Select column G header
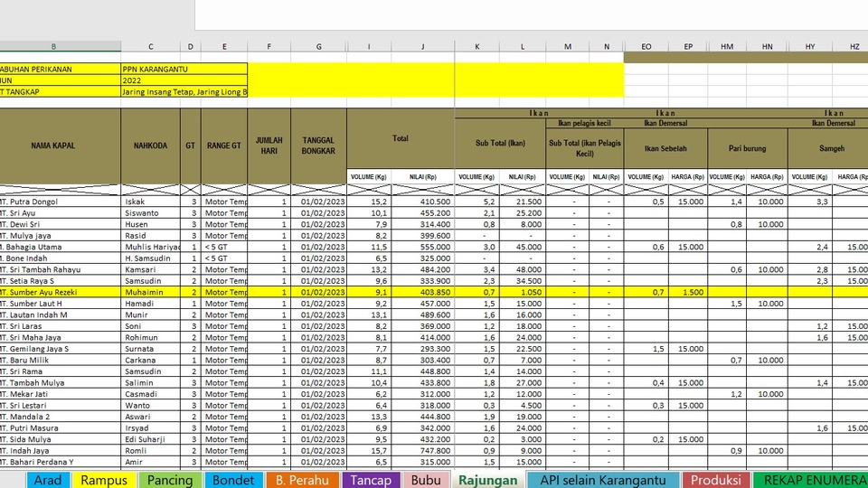Screen dimensions: 868x488 319,46
